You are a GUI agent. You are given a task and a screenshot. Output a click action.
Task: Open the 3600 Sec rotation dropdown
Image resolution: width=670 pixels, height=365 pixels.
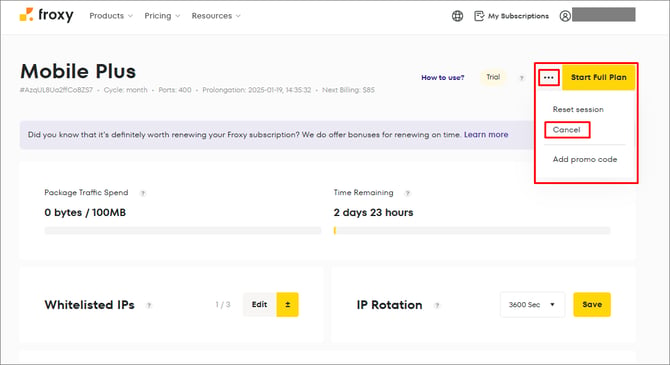click(x=532, y=305)
